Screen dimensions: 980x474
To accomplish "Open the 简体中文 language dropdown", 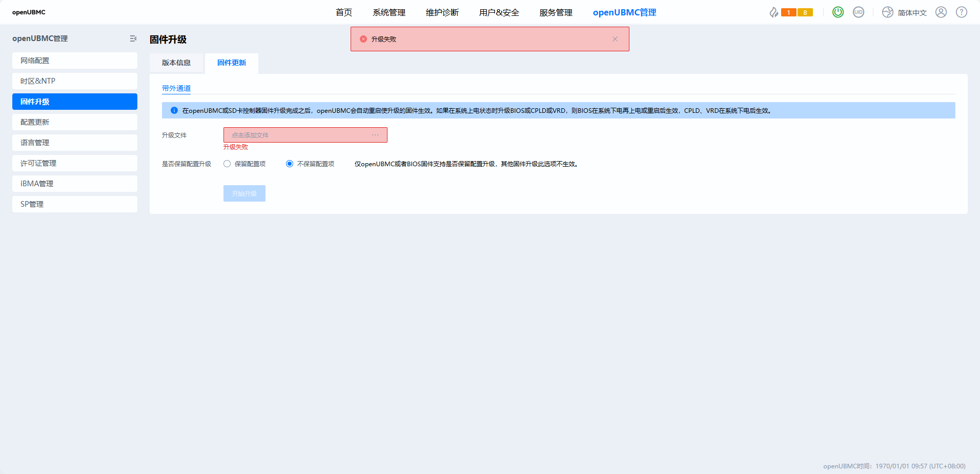I will (x=905, y=12).
